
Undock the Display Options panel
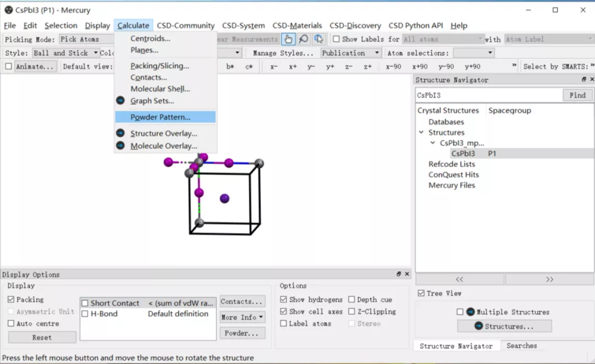tap(399, 274)
